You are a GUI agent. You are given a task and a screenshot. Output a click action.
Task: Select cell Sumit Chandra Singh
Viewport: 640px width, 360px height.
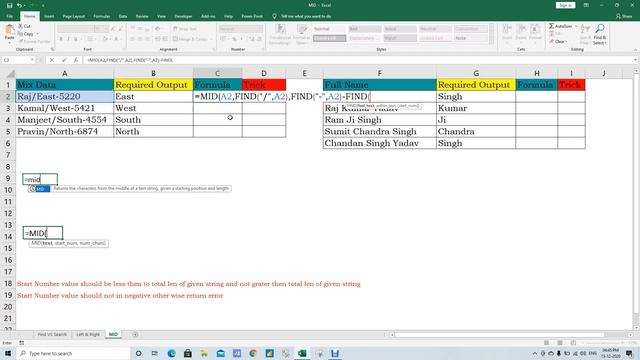coord(380,131)
